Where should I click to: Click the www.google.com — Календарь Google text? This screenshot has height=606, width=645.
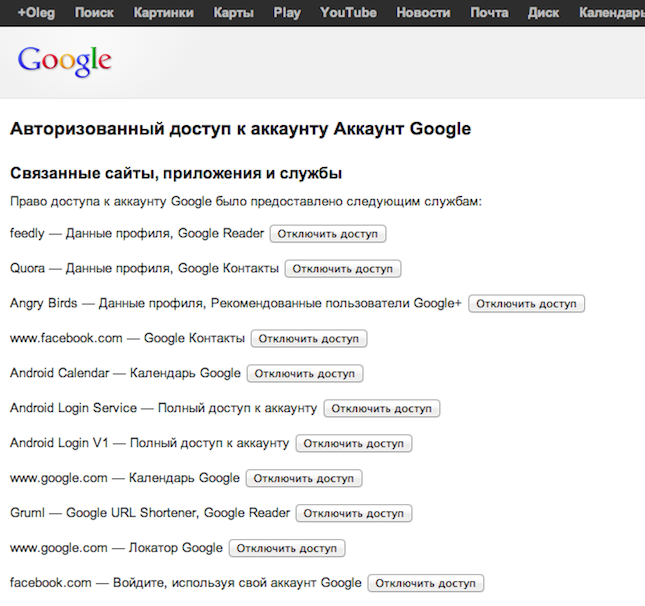125,478
